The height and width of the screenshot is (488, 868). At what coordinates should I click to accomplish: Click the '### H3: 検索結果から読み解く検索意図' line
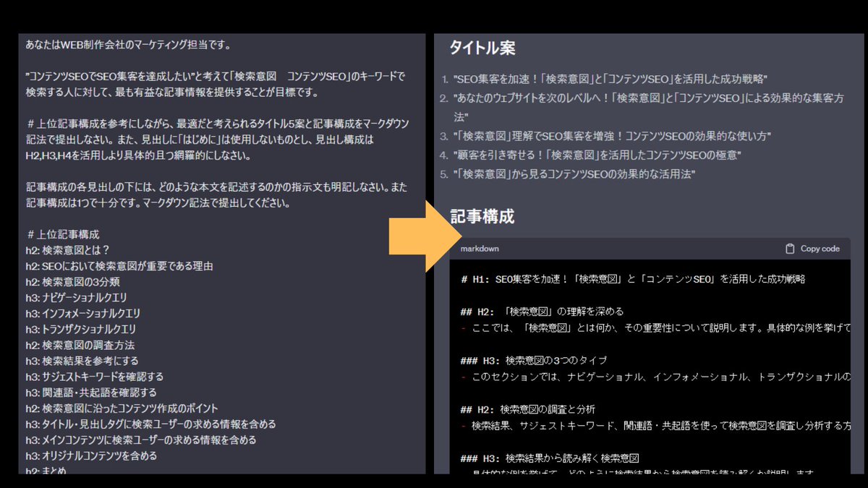point(550,458)
